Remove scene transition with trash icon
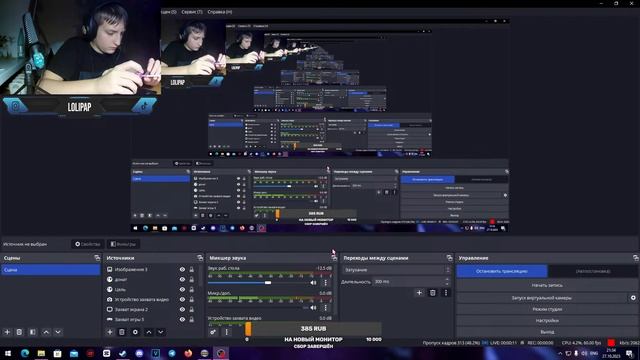Screen dimensions: 640x360 (433, 293)
